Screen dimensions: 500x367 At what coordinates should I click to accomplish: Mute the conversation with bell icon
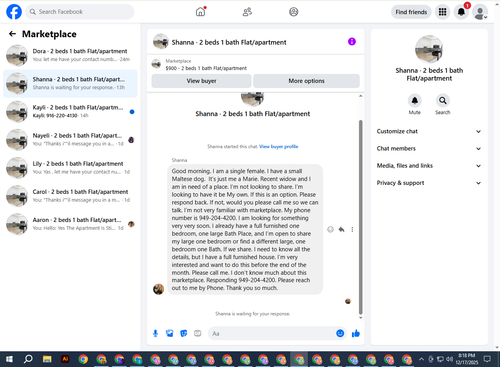pos(415,100)
